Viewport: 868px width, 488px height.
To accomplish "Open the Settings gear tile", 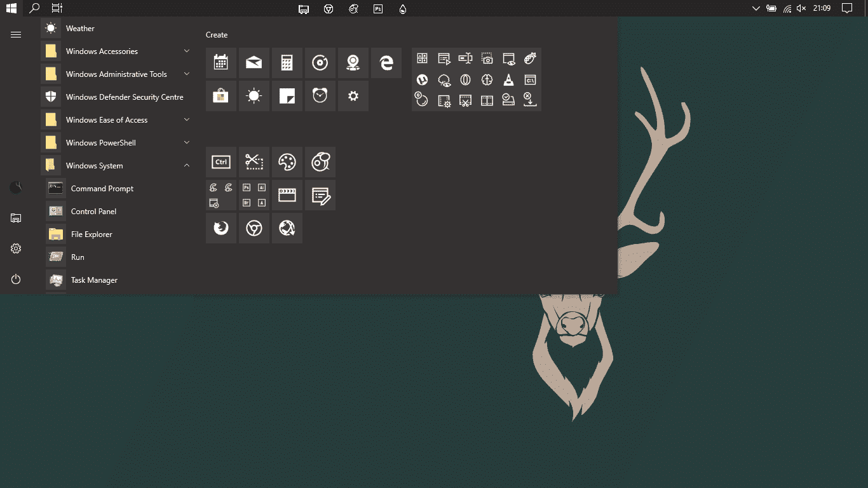I will 353,96.
